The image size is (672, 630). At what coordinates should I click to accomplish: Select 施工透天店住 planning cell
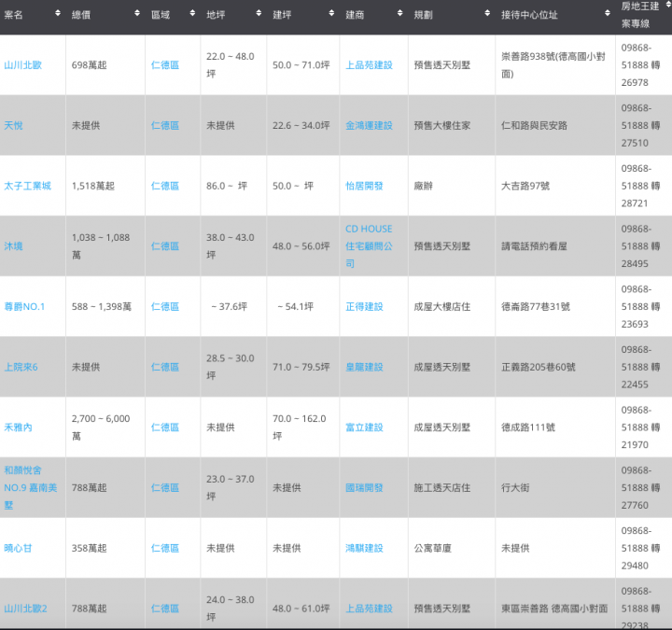coord(442,488)
